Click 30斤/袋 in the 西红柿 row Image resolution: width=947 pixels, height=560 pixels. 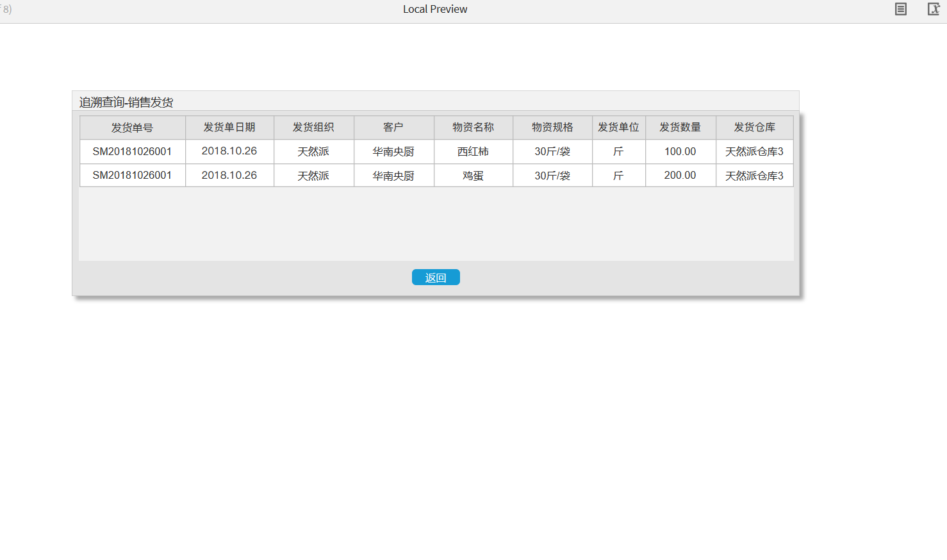[x=553, y=152]
